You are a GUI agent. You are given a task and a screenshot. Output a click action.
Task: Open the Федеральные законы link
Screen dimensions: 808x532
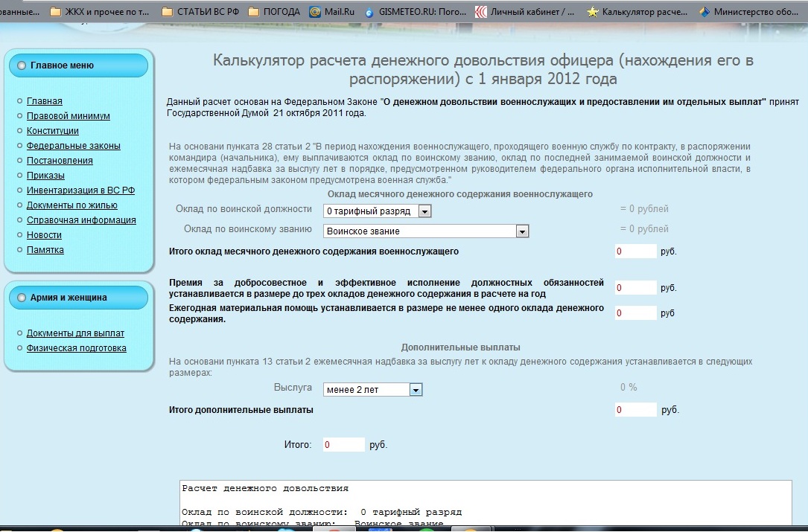73,146
